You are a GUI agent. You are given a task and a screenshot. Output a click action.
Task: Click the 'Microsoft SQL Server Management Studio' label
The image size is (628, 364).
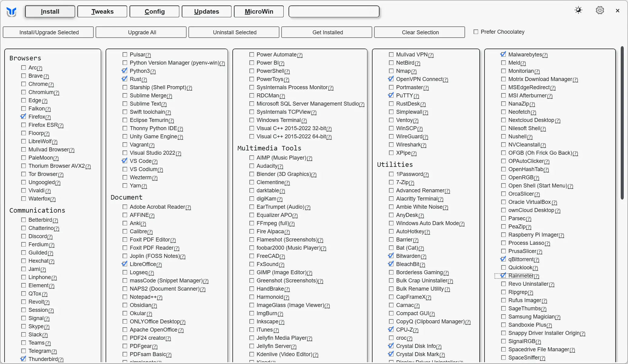pyautogui.click(x=308, y=104)
